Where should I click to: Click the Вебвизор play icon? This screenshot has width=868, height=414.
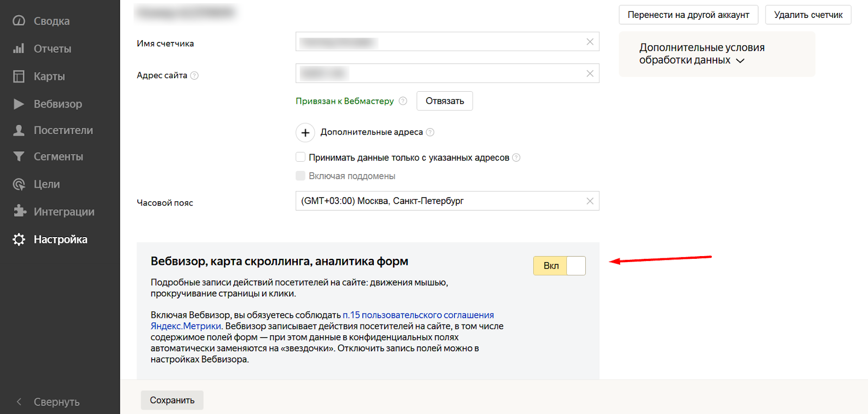19,104
